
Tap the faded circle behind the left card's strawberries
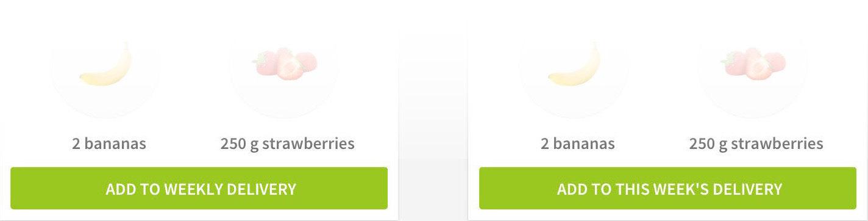(285, 68)
